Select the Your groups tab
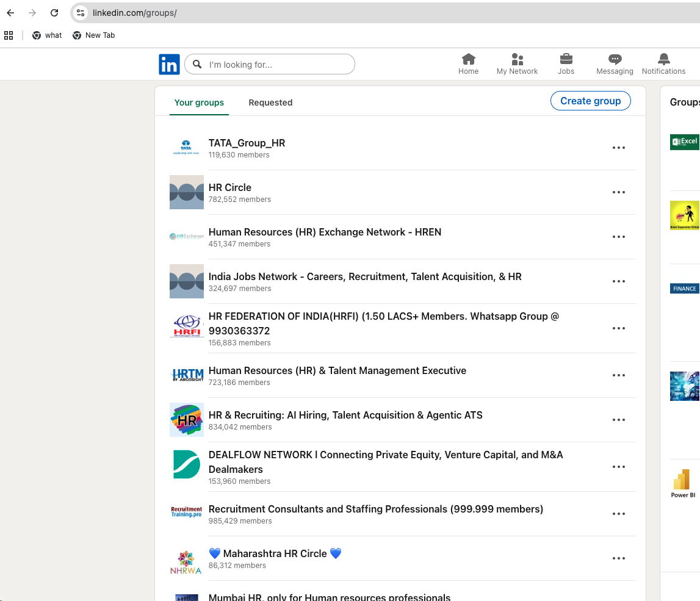The width and height of the screenshot is (700, 601). tap(199, 103)
